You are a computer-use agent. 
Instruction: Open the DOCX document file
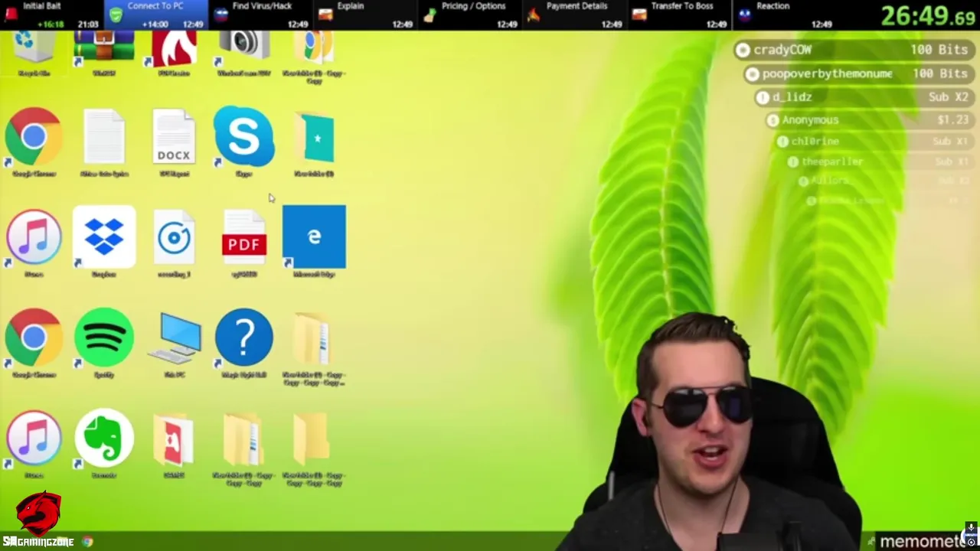(174, 142)
